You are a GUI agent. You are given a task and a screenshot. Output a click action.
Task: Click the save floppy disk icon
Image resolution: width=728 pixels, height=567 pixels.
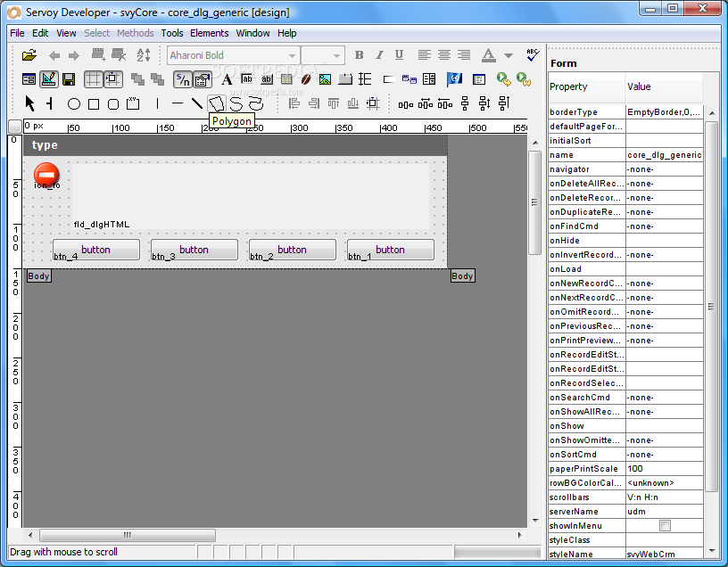coord(69,79)
